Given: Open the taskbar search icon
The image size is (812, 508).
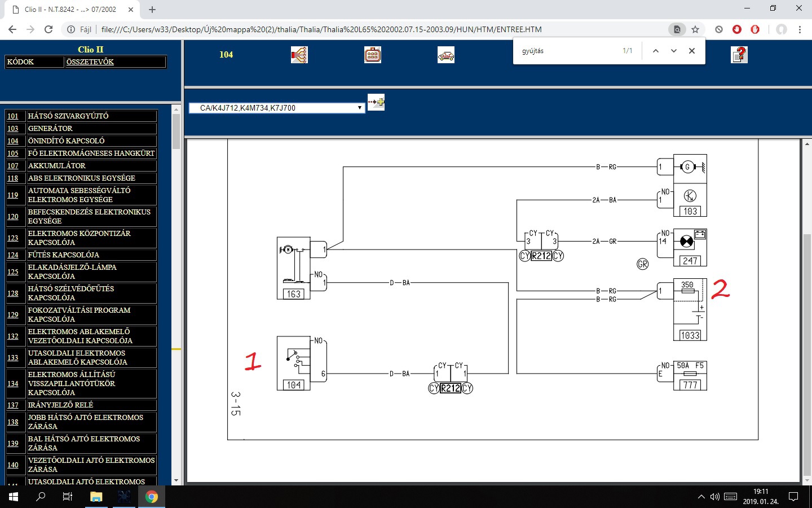Looking at the screenshot, I should pyautogui.click(x=41, y=497).
